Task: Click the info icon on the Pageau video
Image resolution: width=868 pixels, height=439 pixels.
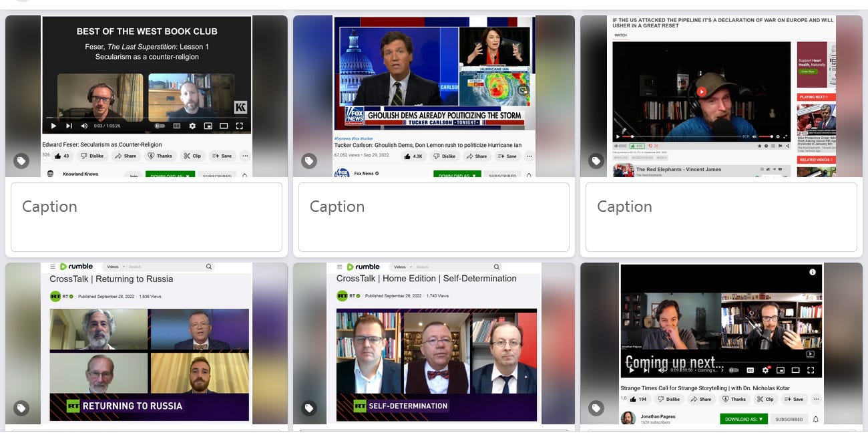Action: tap(813, 272)
